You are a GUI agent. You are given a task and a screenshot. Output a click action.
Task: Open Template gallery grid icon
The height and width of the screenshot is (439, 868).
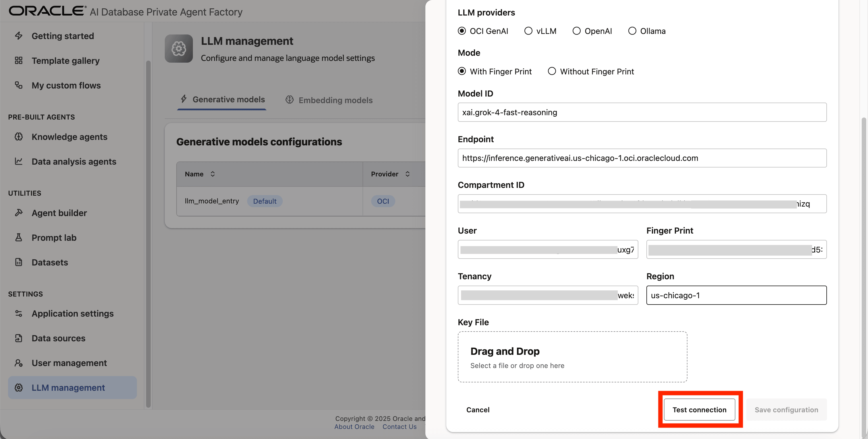(x=19, y=61)
